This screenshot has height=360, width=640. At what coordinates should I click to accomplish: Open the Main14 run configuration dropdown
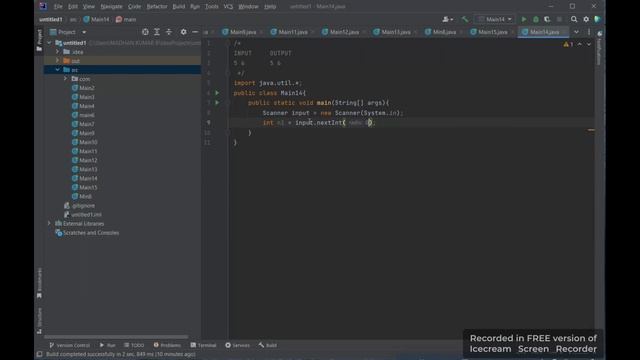tap(495, 19)
